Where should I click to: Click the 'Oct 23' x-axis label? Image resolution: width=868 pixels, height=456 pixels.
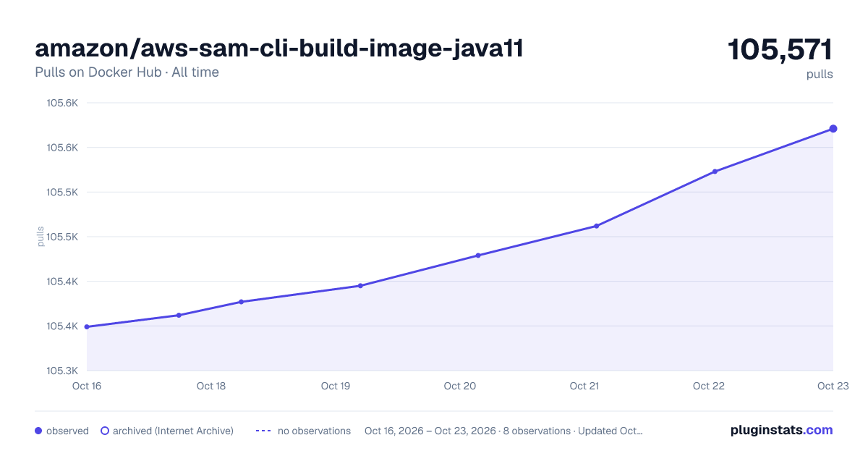point(832,386)
